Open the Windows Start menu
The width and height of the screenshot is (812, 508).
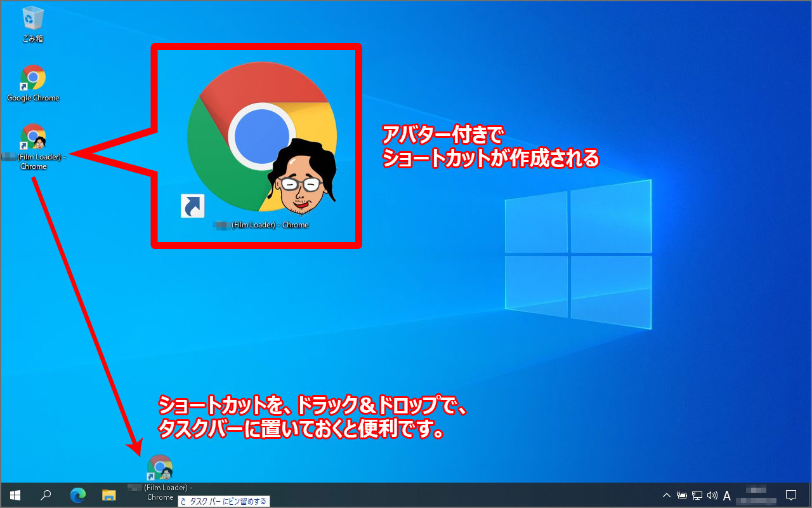tap(15, 495)
